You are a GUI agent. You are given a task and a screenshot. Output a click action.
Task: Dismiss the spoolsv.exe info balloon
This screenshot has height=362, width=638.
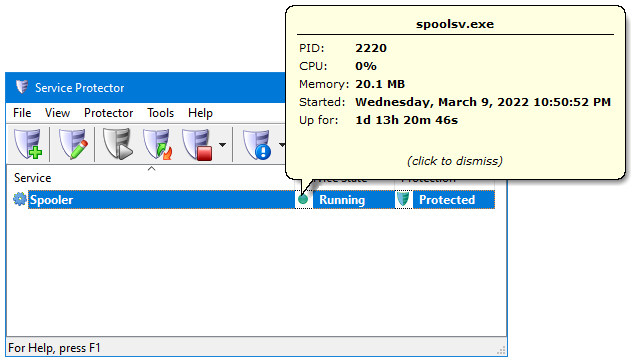tap(455, 161)
